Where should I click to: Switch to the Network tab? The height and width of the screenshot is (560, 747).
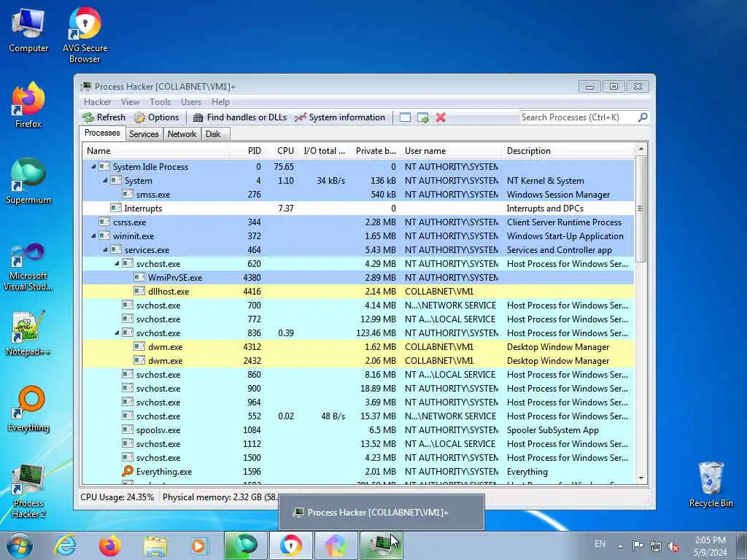(x=182, y=134)
